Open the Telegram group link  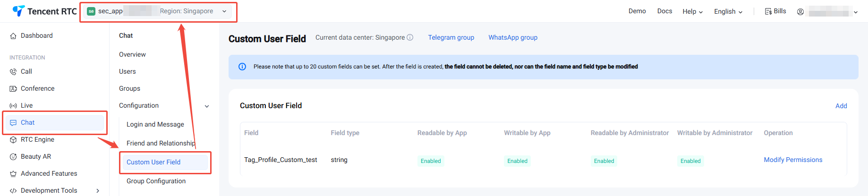(451, 37)
